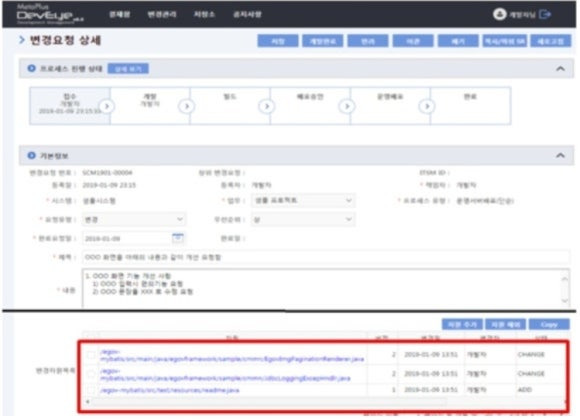Check the readme.java row checkbox
The width and height of the screenshot is (580, 420).
click(x=91, y=390)
